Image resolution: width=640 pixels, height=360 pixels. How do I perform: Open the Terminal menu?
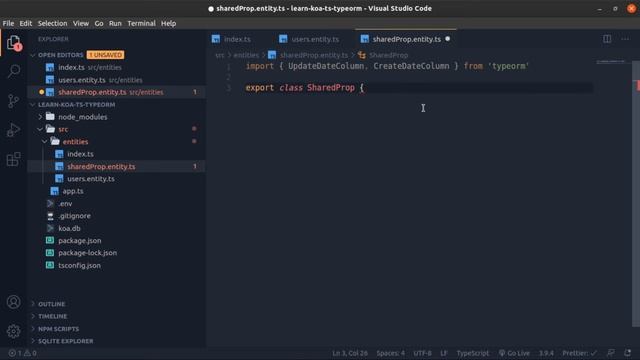(141, 23)
